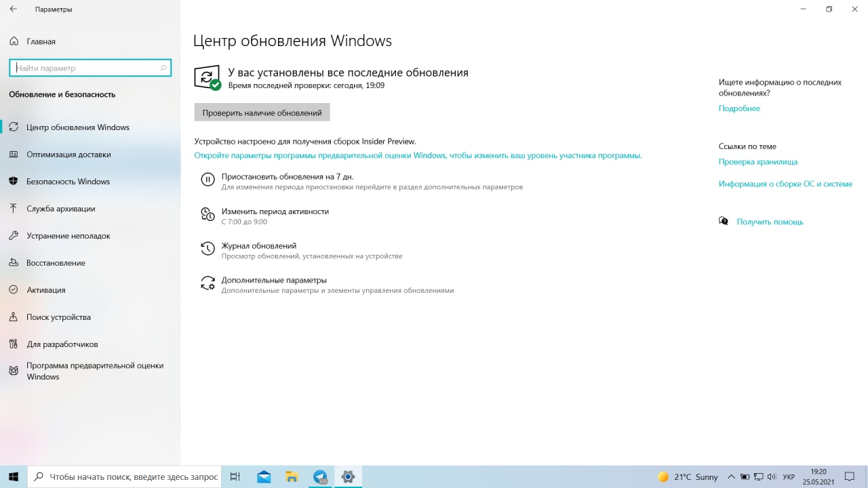Click the Для разработчиков sliders icon

[14, 344]
